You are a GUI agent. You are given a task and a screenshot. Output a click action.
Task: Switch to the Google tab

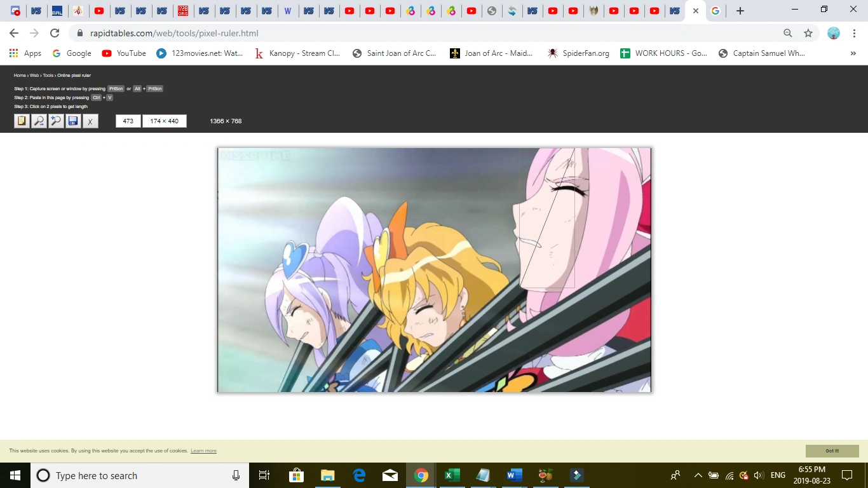[x=715, y=11]
